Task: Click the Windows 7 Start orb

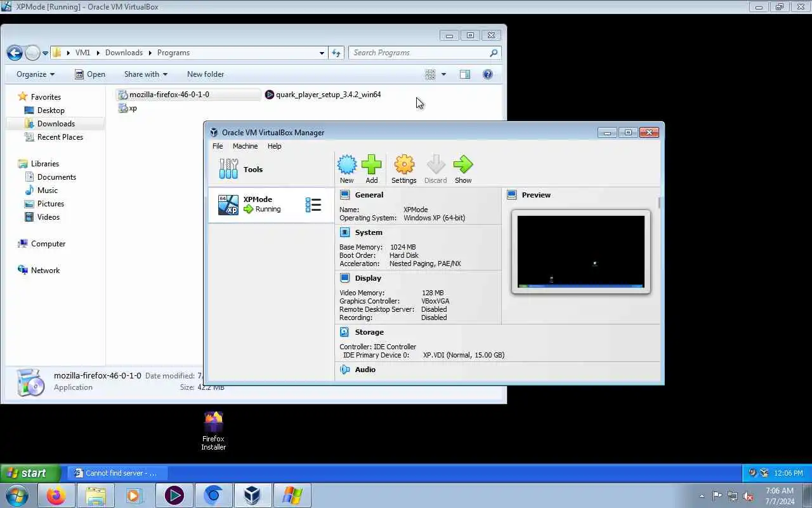Action: (17, 495)
